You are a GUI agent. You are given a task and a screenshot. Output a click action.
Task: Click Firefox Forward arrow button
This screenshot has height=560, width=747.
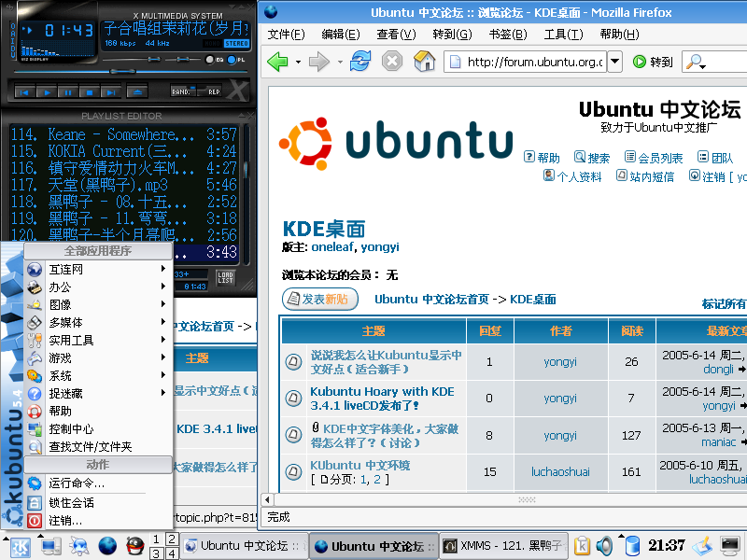point(318,62)
